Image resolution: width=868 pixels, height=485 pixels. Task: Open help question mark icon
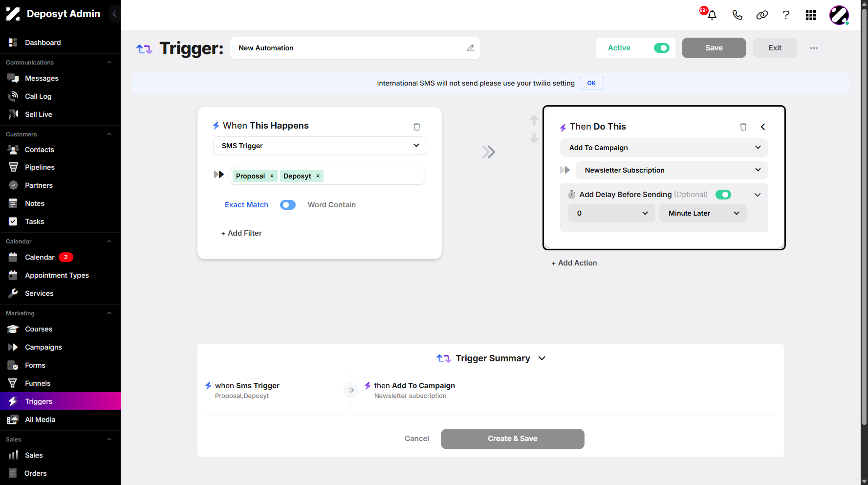point(786,15)
